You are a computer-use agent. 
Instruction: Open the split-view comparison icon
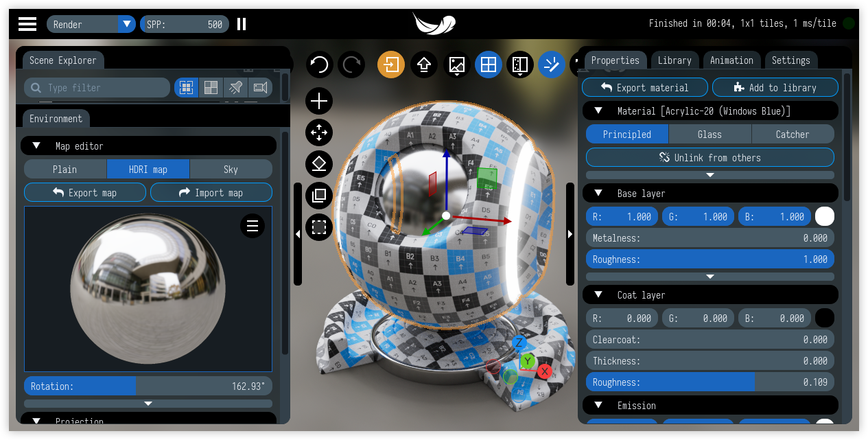[x=520, y=65]
